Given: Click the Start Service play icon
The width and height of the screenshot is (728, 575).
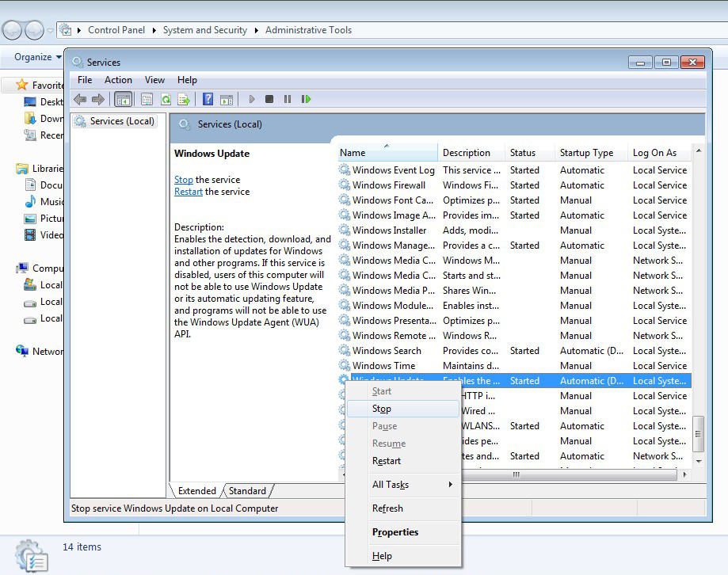Looking at the screenshot, I should 252,99.
